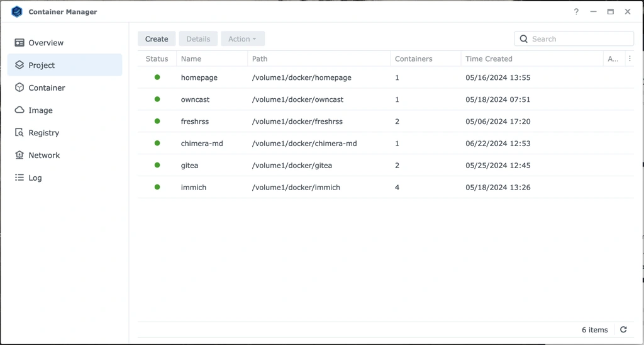Sort by the Containers column header
The height and width of the screenshot is (345, 644).
point(426,59)
